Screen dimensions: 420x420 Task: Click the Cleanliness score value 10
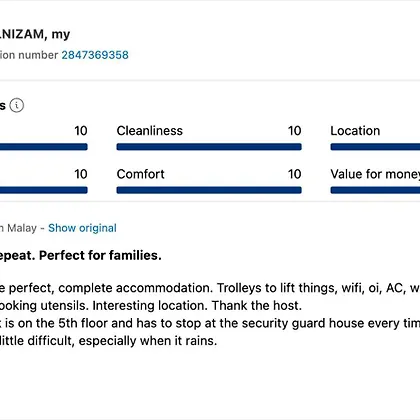tap(295, 131)
